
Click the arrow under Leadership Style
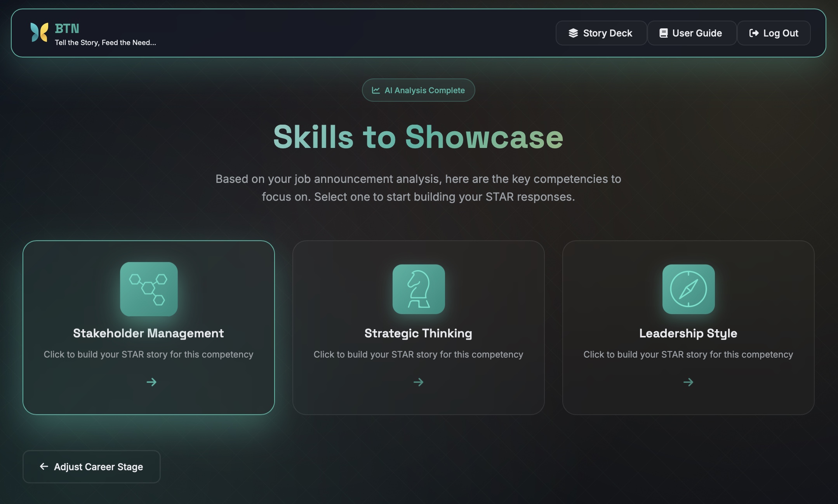688,382
